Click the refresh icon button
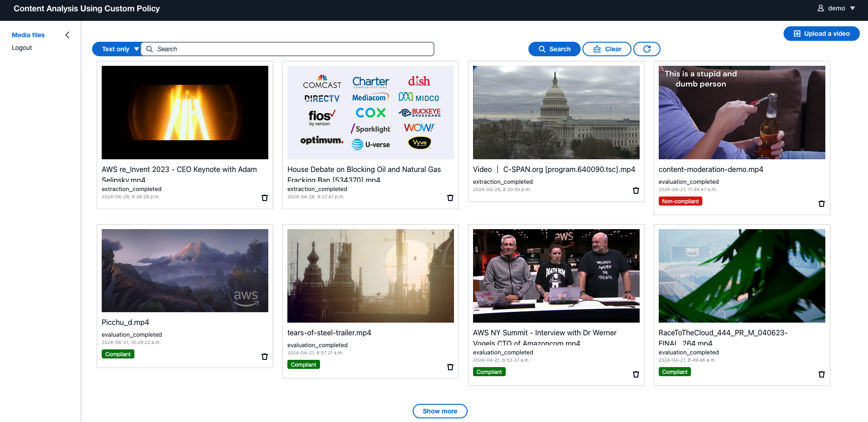 pyautogui.click(x=647, y=49)
